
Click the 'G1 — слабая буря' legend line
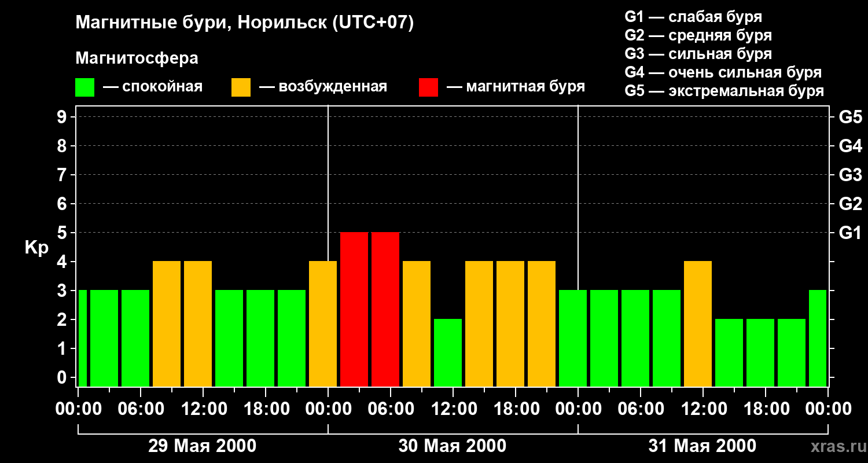click(x=693, y=17)
